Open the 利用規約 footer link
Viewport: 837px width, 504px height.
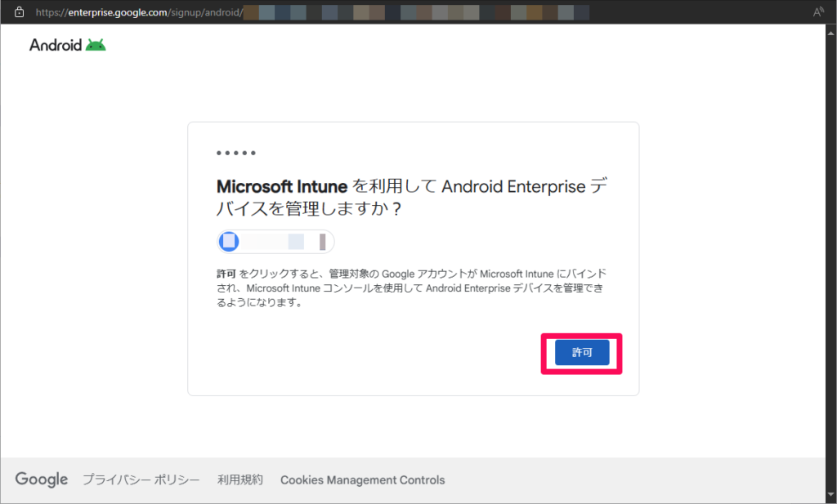tap(240, 480)
